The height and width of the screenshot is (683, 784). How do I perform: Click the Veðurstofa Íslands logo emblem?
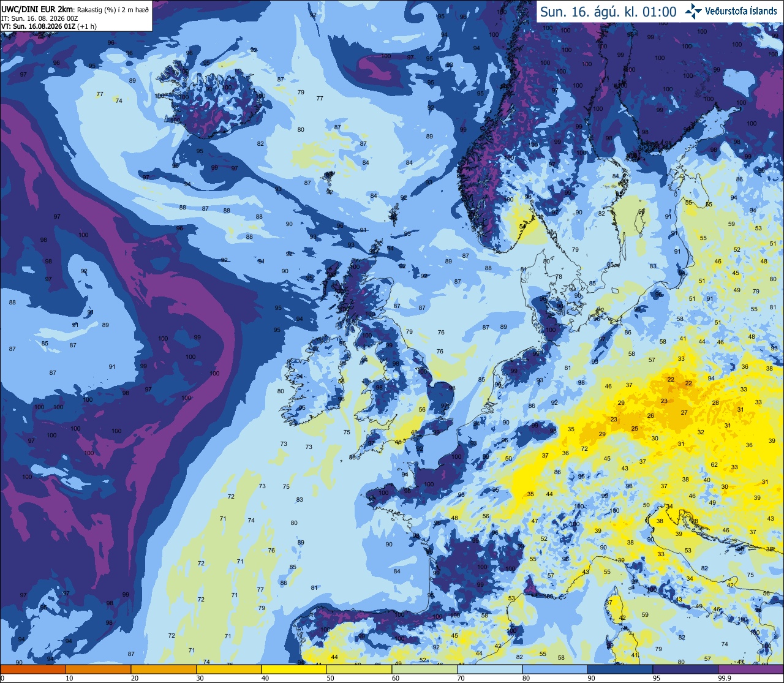tap(694, 11)
